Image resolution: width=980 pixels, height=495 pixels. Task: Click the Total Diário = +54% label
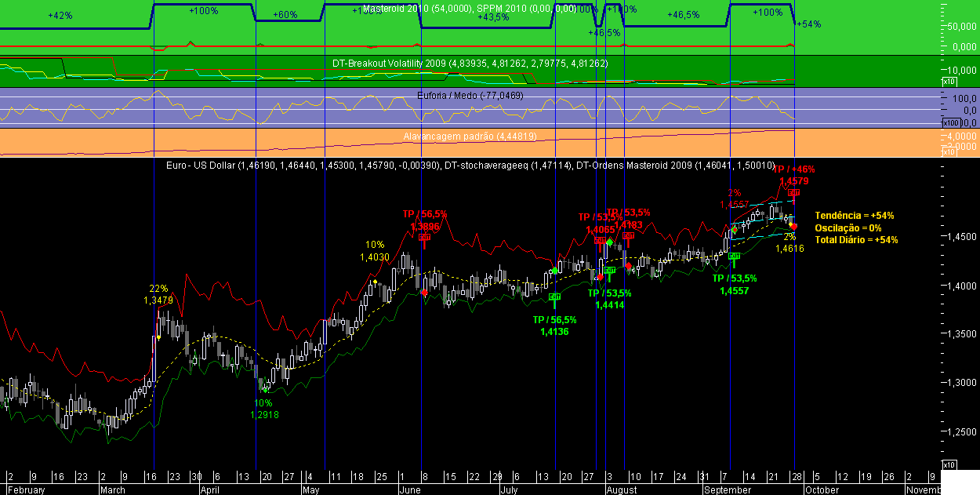tap(857, 240)
